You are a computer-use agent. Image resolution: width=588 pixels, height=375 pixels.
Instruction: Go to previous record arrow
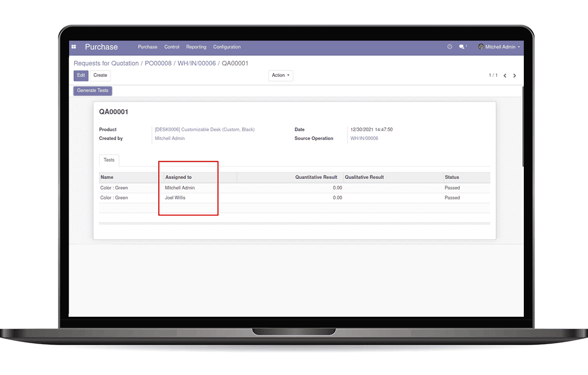[505, 76]
